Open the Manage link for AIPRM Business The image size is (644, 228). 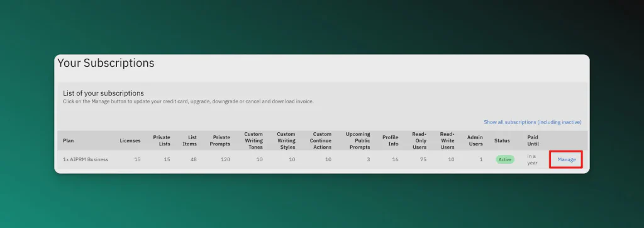567,160
